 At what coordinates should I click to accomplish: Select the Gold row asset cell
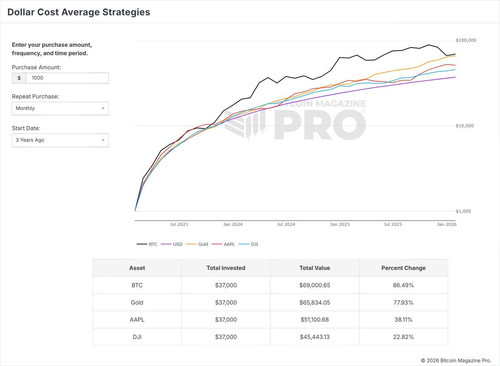(137, 303)
